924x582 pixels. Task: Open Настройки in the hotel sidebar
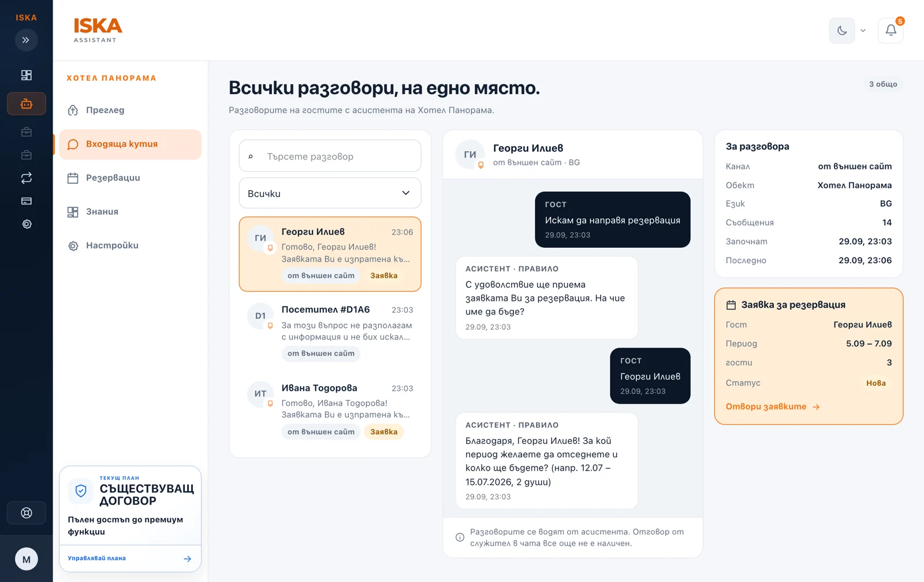click(130, 245)
